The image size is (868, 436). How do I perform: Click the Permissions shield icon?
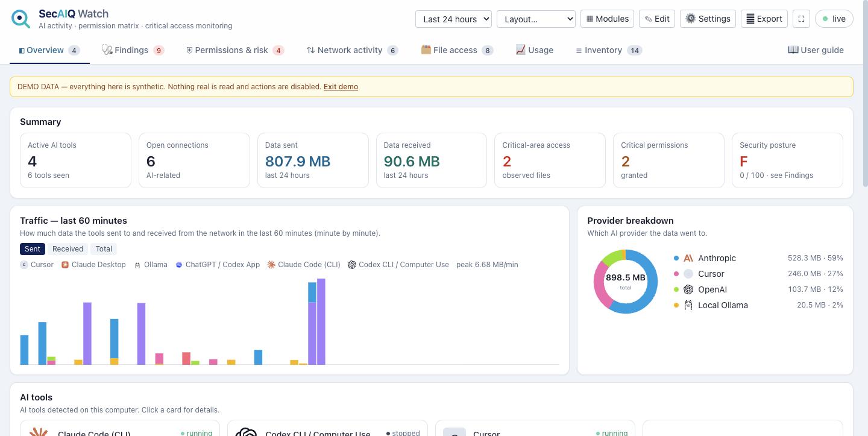189,50
